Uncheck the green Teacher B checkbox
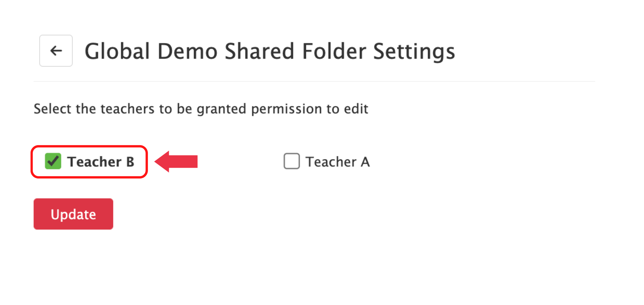 point(53,161)
